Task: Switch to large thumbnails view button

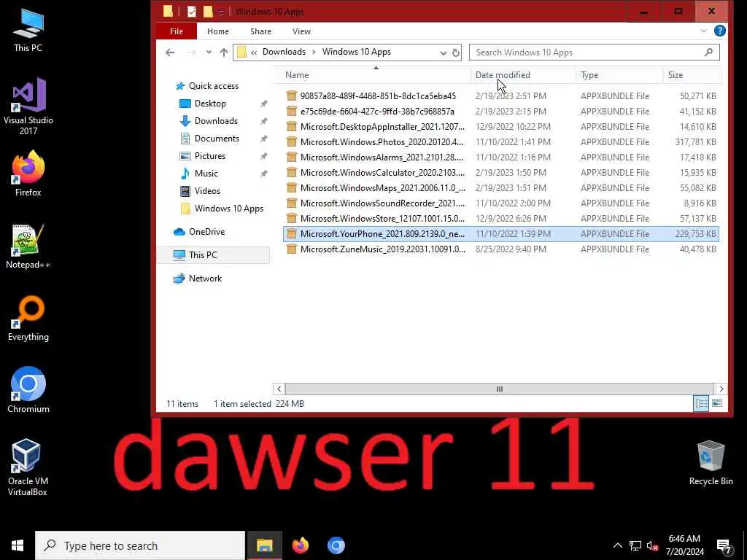Action: (716, 404)
